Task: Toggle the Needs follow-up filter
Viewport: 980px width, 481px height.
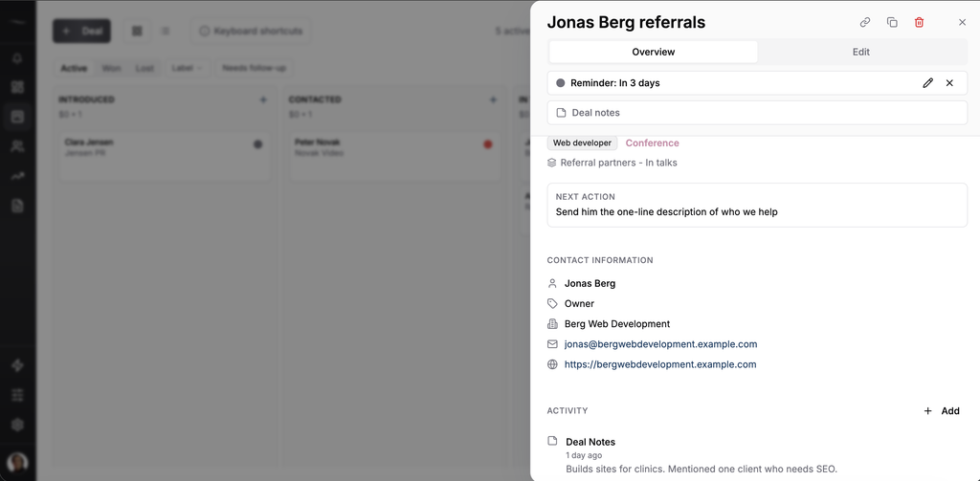Action: click(x=254, y=68)
